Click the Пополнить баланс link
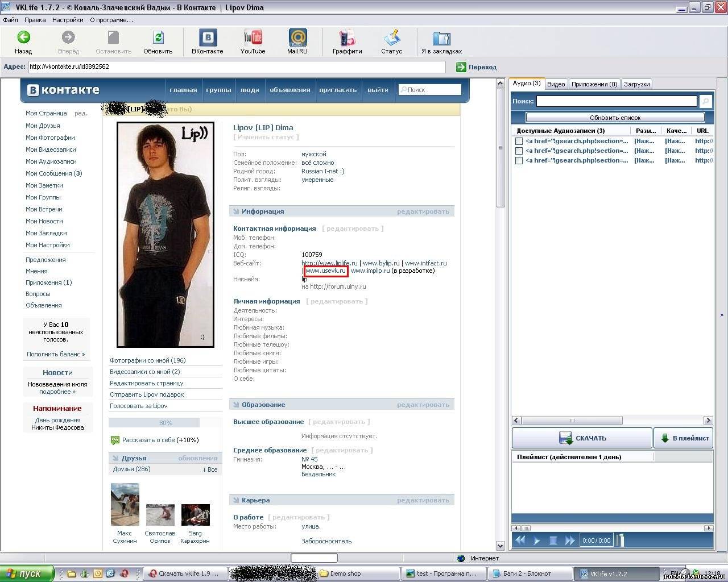728x582 pixels. (56, 354)
